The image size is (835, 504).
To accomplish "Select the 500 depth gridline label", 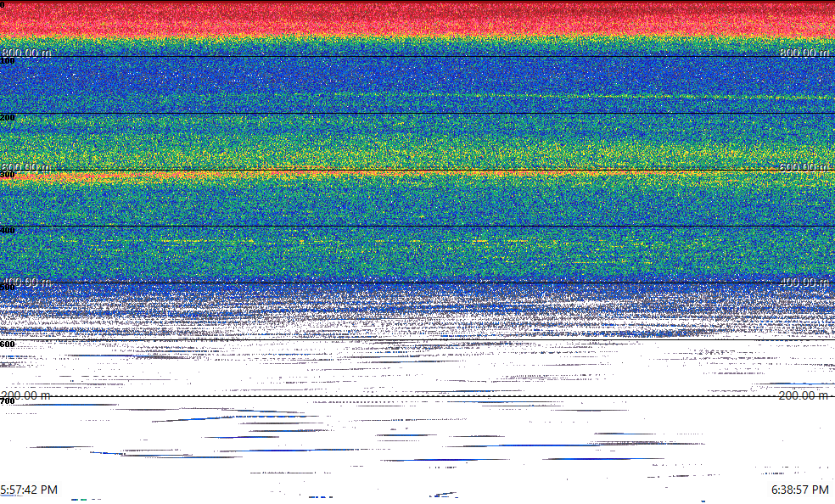I will [x=8, y=288].
